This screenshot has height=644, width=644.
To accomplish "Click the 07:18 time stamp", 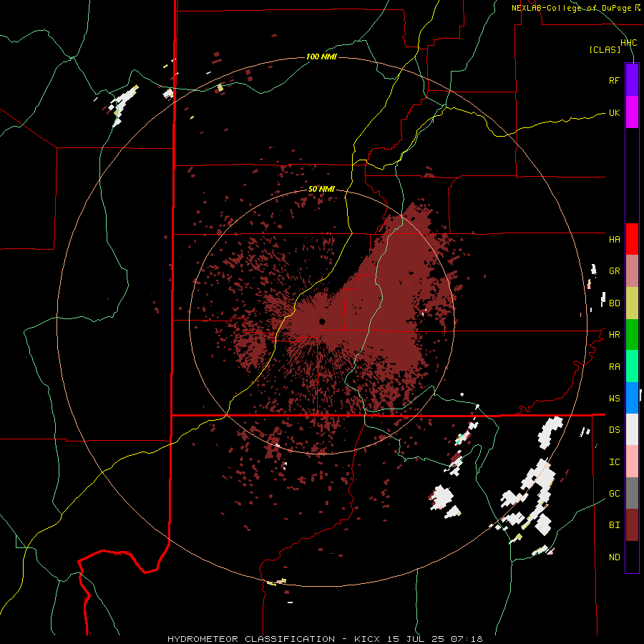I will (466, 639).
